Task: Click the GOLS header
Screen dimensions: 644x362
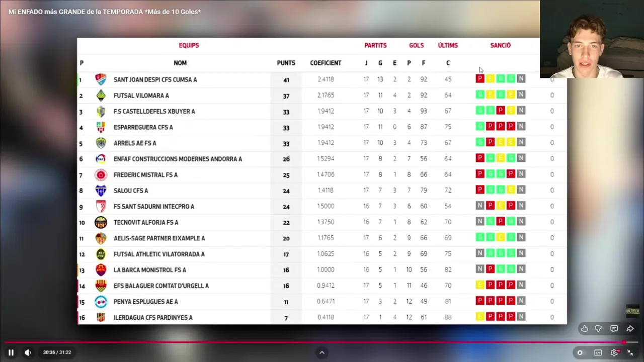Action: click(x=416, y=45)
